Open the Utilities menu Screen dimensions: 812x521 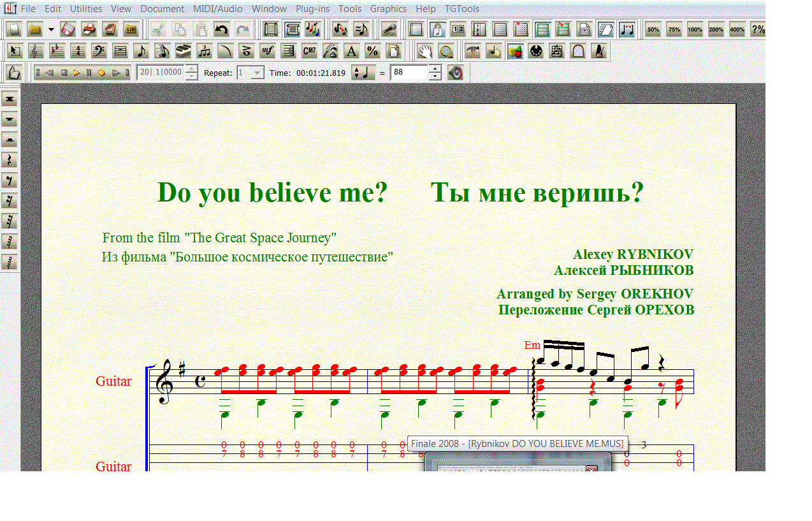click(86, 9)
